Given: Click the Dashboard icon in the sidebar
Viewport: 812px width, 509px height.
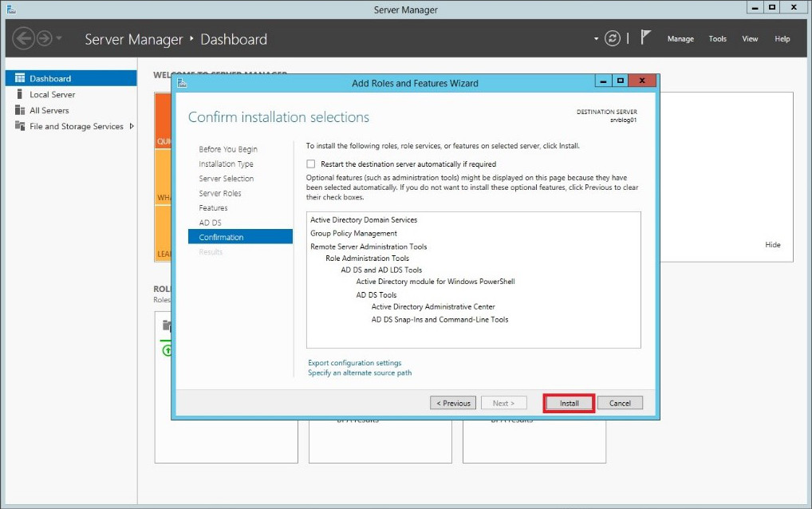Looking at the screenshot, I should point(20,78).
